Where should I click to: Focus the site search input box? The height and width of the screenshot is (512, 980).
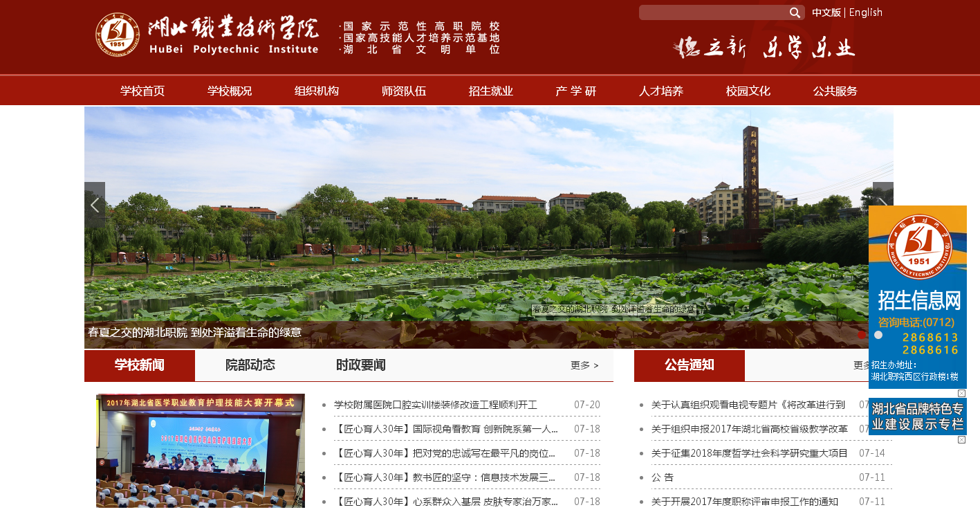713,12
